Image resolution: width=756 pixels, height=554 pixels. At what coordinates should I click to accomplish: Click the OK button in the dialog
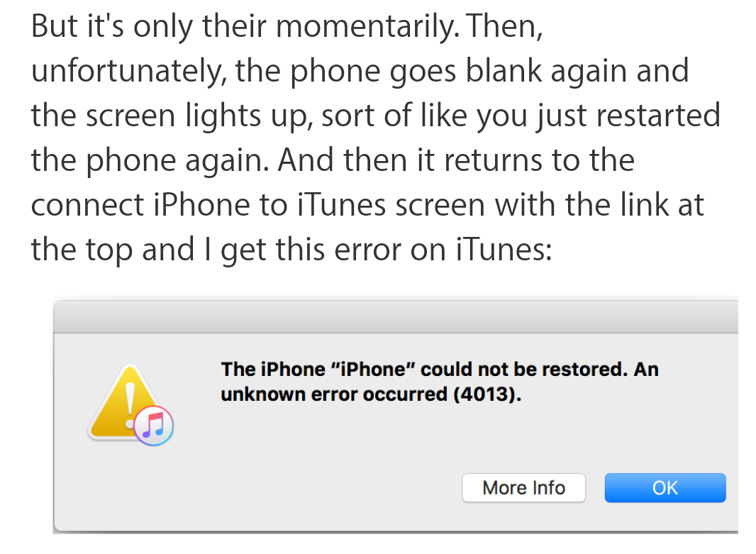coord(665,487)
